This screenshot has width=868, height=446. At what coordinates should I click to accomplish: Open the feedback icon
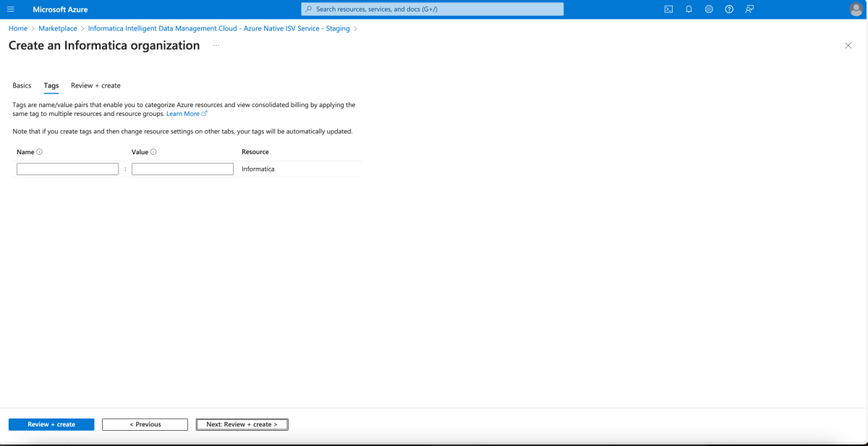(x=749, y=9)
